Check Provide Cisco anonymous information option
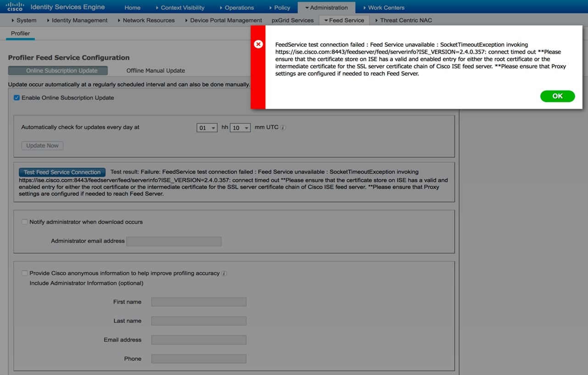The image size is (588, 375). 25,273
